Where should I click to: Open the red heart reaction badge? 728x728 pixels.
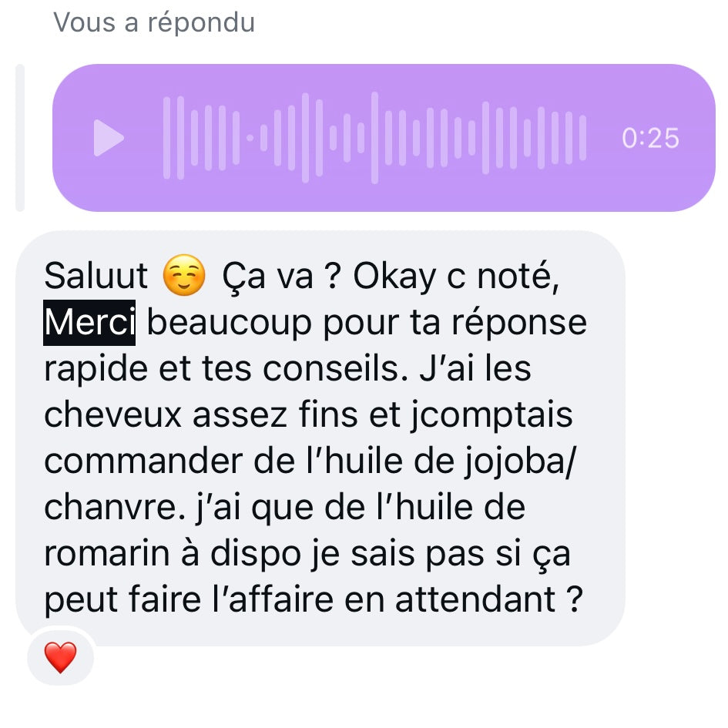60,657
